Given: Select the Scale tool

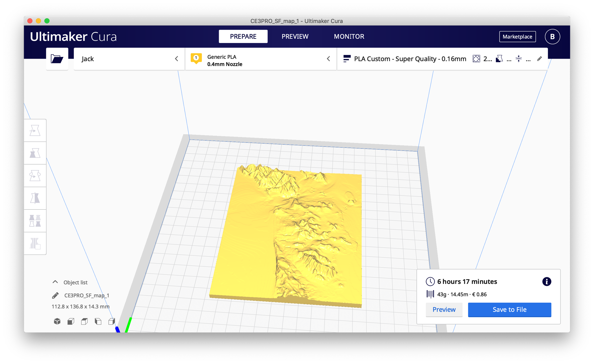Looking at the screenshot, I should click(x=35, y=153).
